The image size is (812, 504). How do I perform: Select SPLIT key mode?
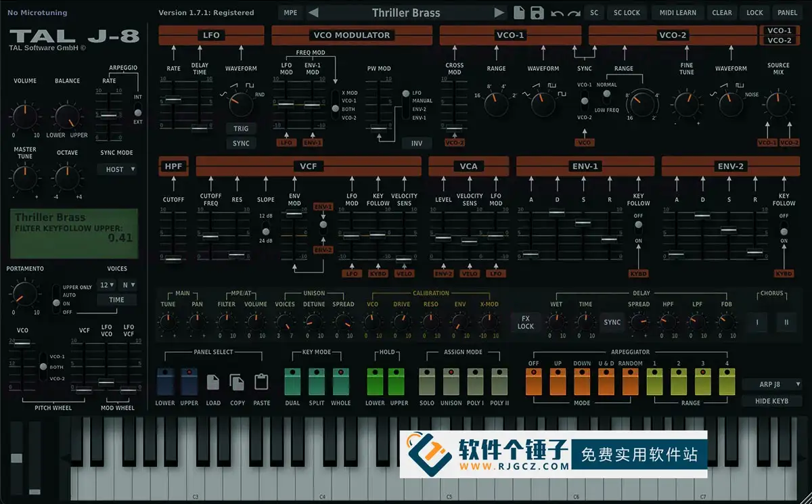(317, 382)
